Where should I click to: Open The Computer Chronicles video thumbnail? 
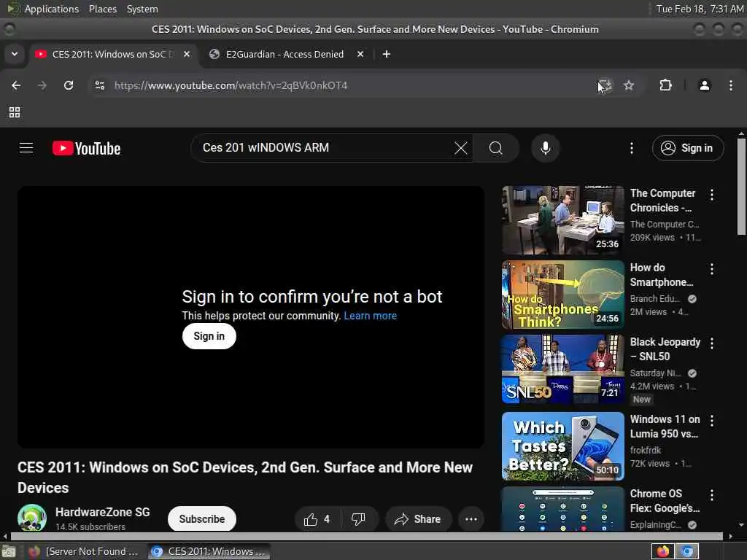tap(563, 220)
